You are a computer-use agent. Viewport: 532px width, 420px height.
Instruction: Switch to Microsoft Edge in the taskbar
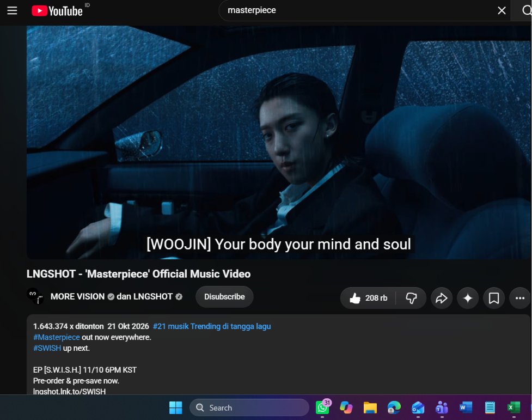pyautogui.click(x=394, y=407)
